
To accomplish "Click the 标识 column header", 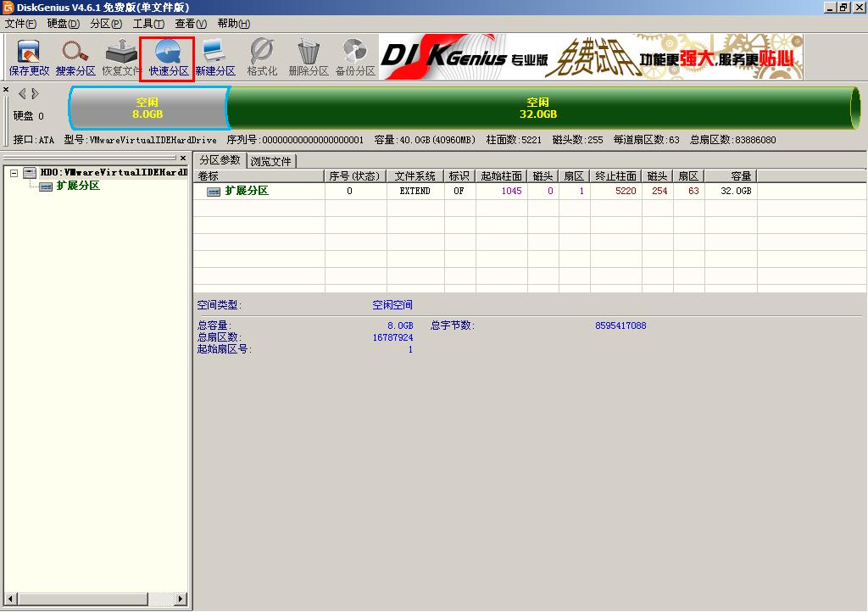I will tap(459, 176).
